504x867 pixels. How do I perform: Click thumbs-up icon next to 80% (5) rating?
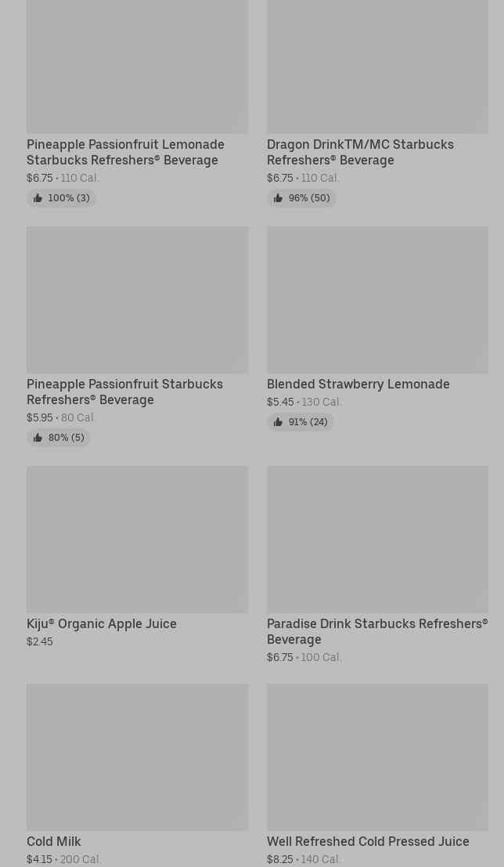coord(38,438)
